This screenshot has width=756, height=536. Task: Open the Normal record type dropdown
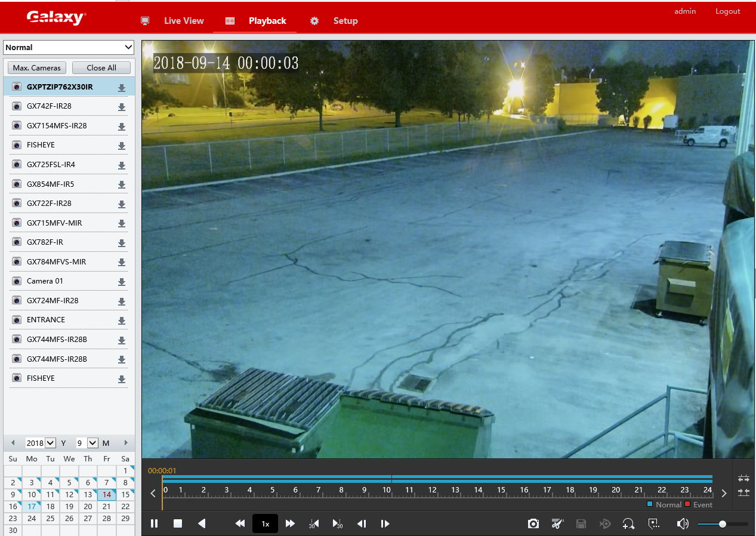(69, 47)
